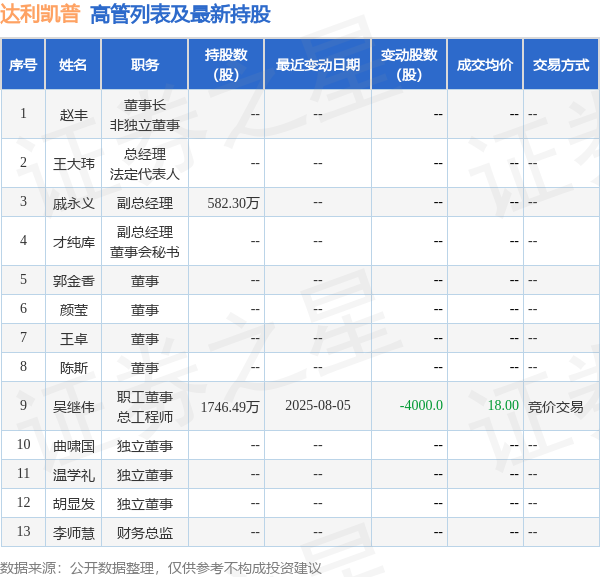Click the 副总经理 董事会秘书 position cell
This screenshot has width=600, height=577.
click(145, 242)
